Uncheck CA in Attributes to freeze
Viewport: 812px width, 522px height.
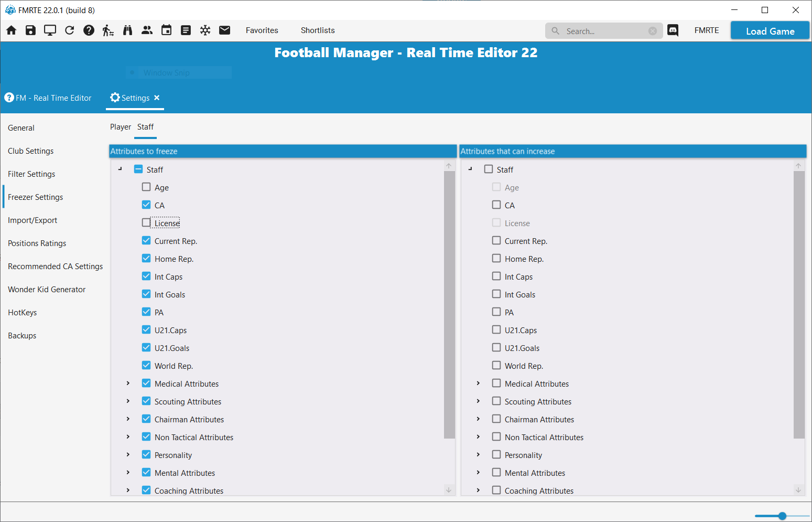point(146,205)
